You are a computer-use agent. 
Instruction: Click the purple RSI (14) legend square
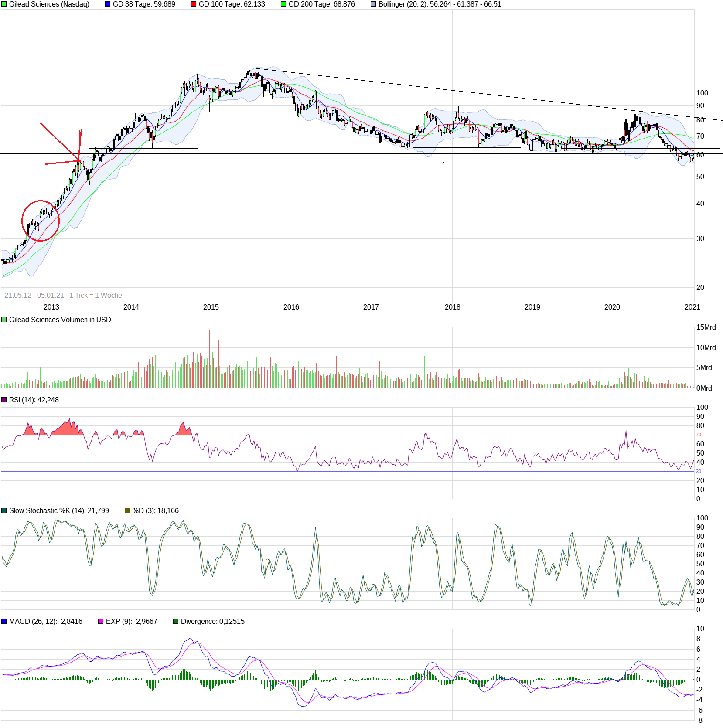tap(4, 400)
